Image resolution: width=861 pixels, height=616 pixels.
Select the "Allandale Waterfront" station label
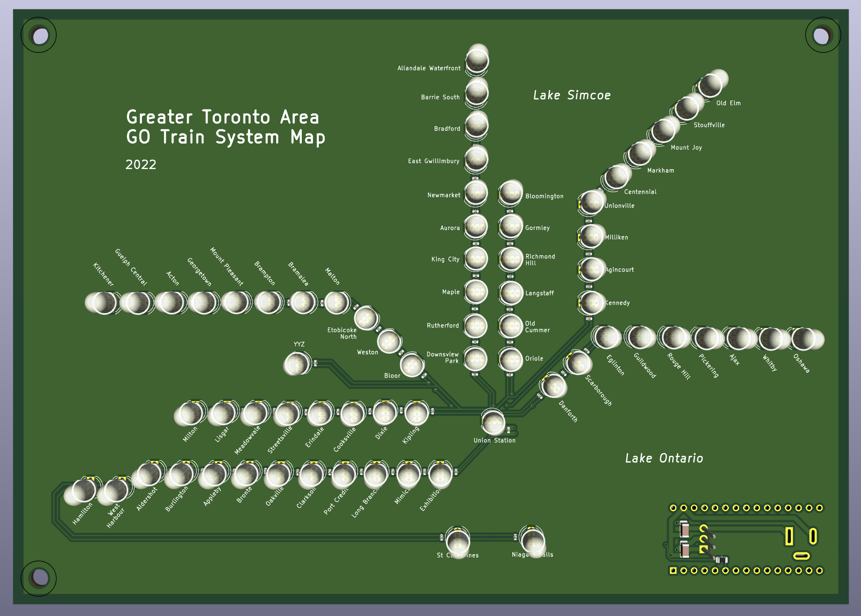(x=429, y=68)
